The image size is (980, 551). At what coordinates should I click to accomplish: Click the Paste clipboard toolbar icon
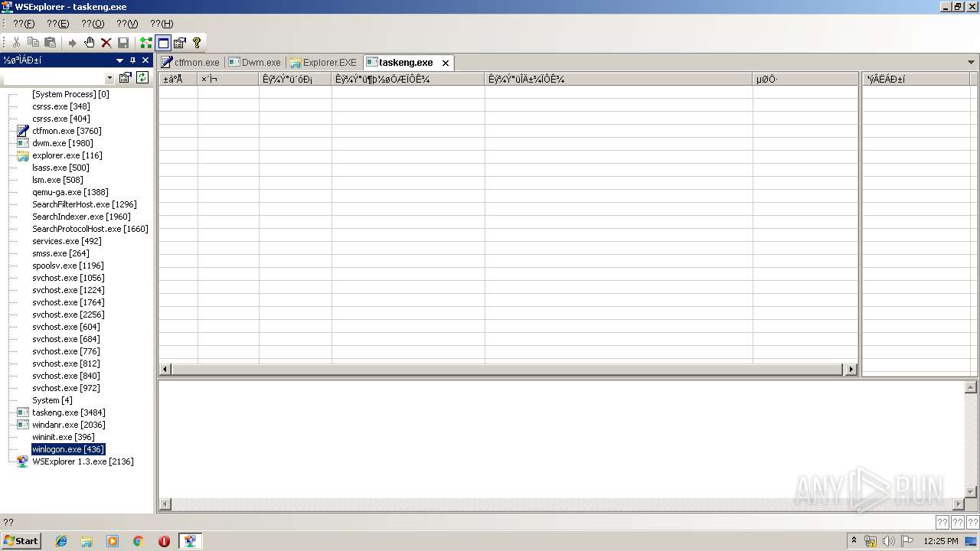[50, 43]
